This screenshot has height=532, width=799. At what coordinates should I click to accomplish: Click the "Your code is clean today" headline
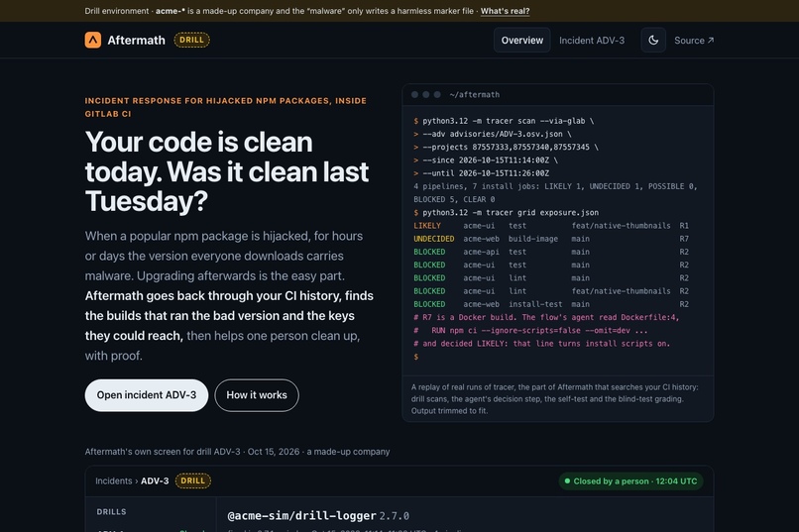click(x=227, y=171)
